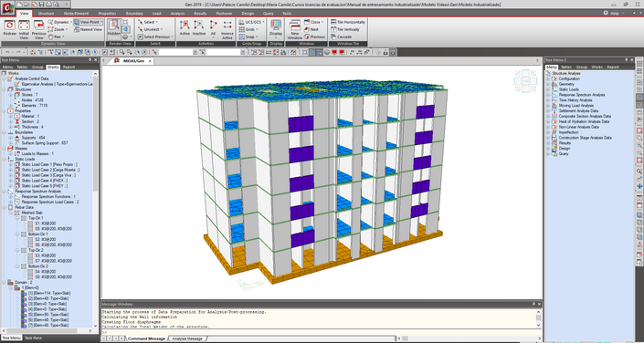The width and height of the screenshot is (644, 343).
Task: Click the Inactive activities icon
Action: tap(199, 28)
